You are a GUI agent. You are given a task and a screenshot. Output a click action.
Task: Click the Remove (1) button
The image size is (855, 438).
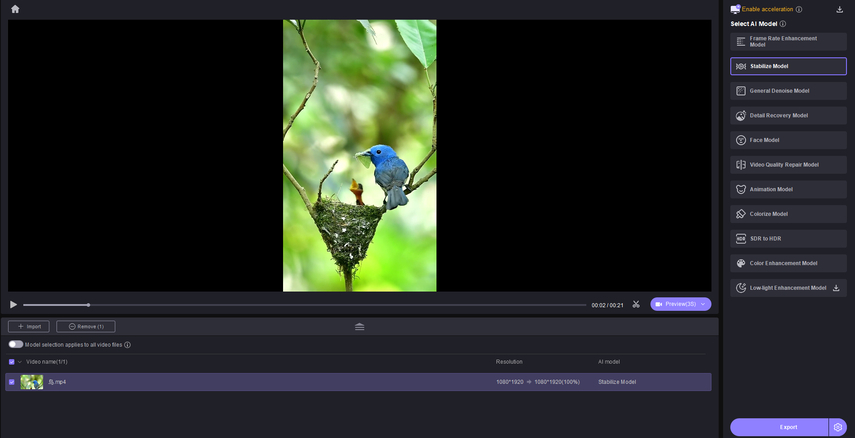tap(86, 327)
